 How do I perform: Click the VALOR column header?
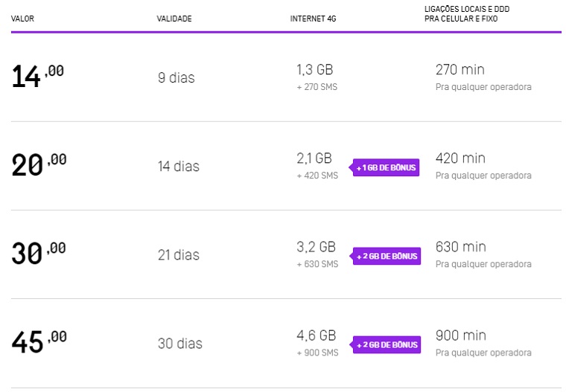[23, 19]
